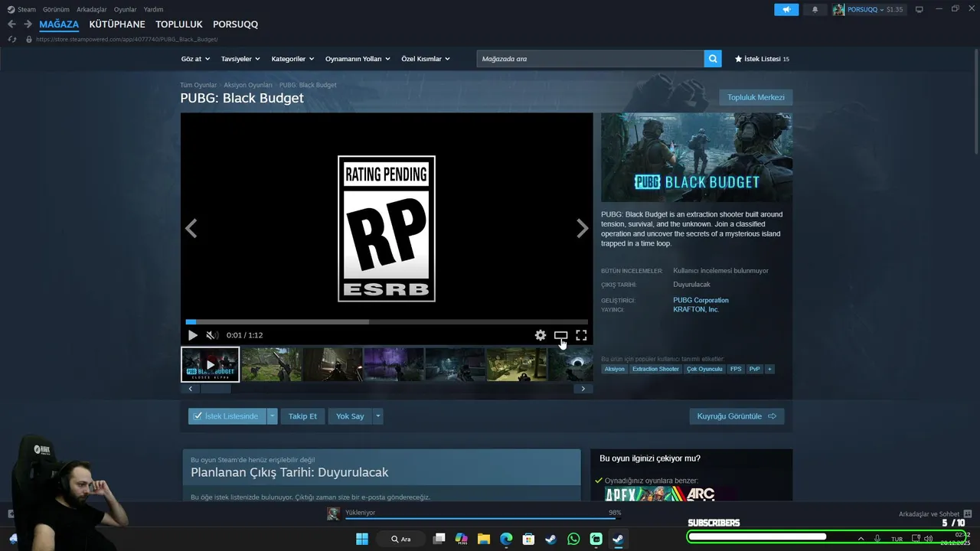Click the thumbnail strip scrollbar handle
Viewport: 980px width, 551px height.
tap(216, 389)
